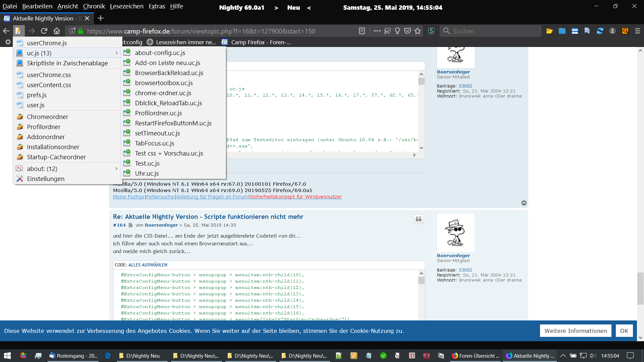644x362 pixels.
Task: Toggle reader view icon in address bar
Action: 362,31
